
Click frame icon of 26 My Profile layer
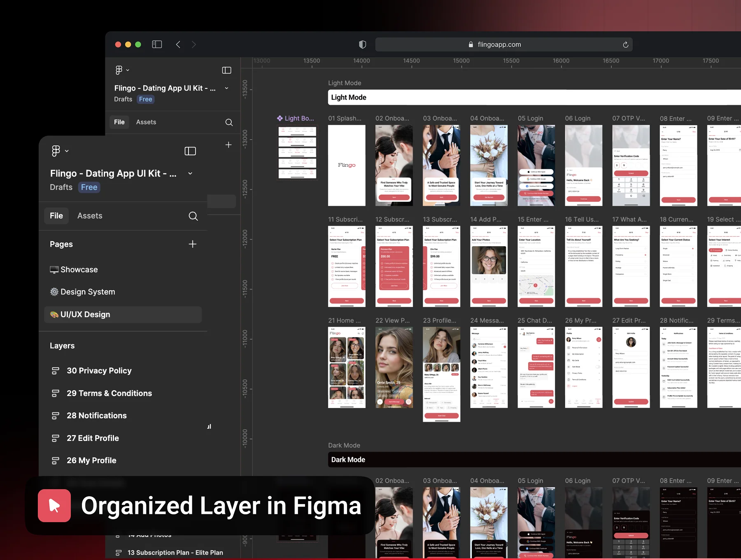(55, 461)
